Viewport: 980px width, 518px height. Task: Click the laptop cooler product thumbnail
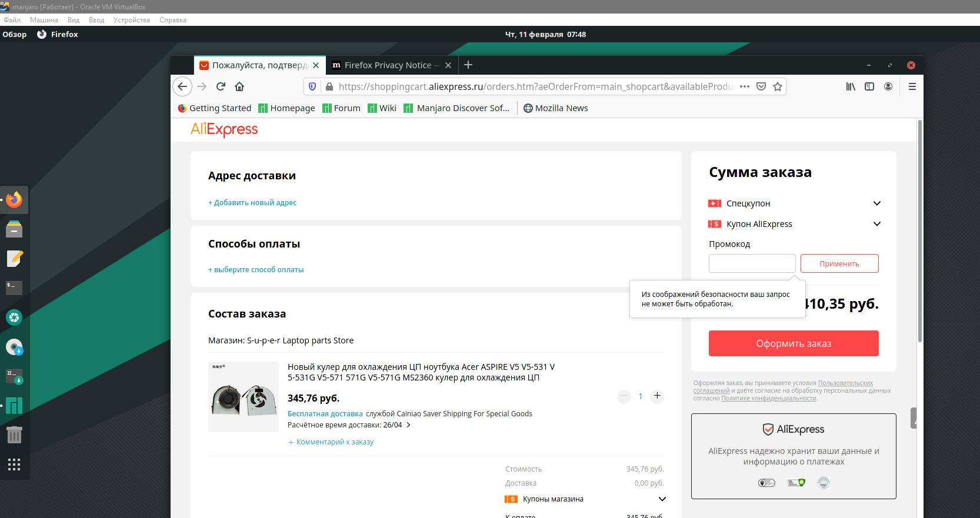pyautogui.click(x=244, y=397)
